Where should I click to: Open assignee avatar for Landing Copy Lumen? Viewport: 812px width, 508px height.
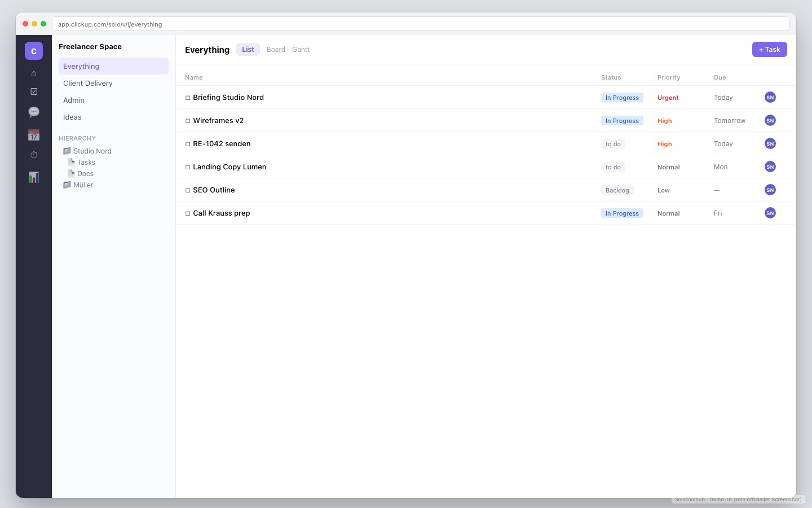770,167
